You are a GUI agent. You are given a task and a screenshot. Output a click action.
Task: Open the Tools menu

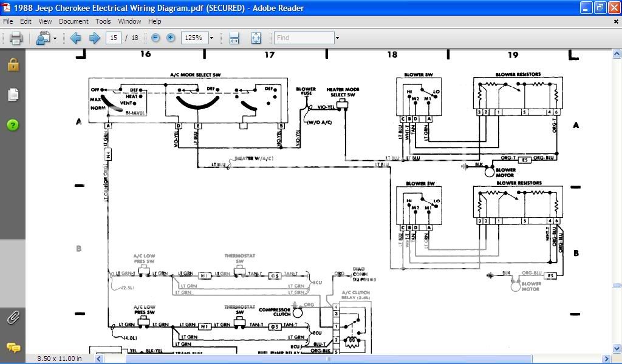(103, 21)
